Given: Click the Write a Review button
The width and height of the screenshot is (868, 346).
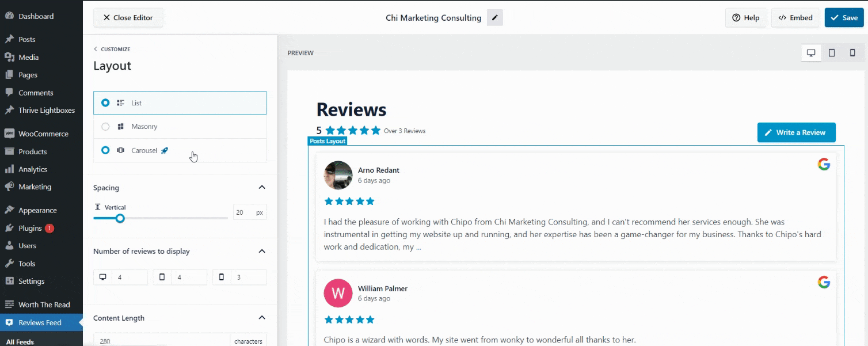Looking at the screenshot, I should pyautogui.click(x=796, y=132).
